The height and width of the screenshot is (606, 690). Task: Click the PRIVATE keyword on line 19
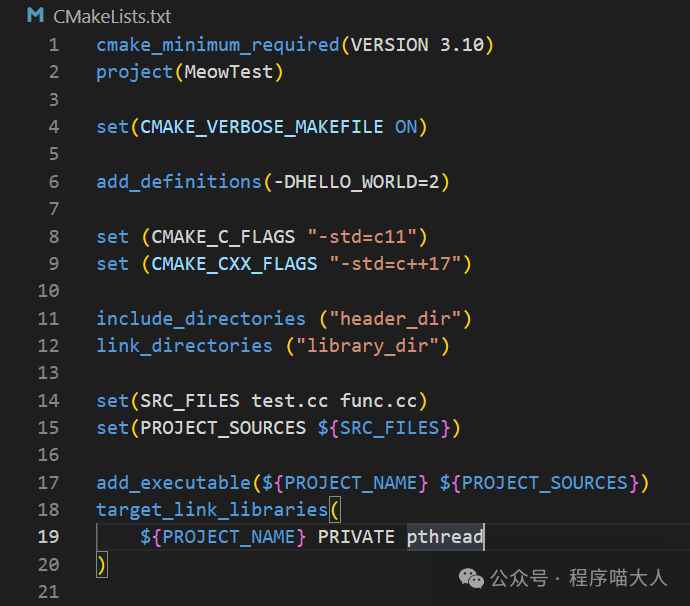pos(356,537)
